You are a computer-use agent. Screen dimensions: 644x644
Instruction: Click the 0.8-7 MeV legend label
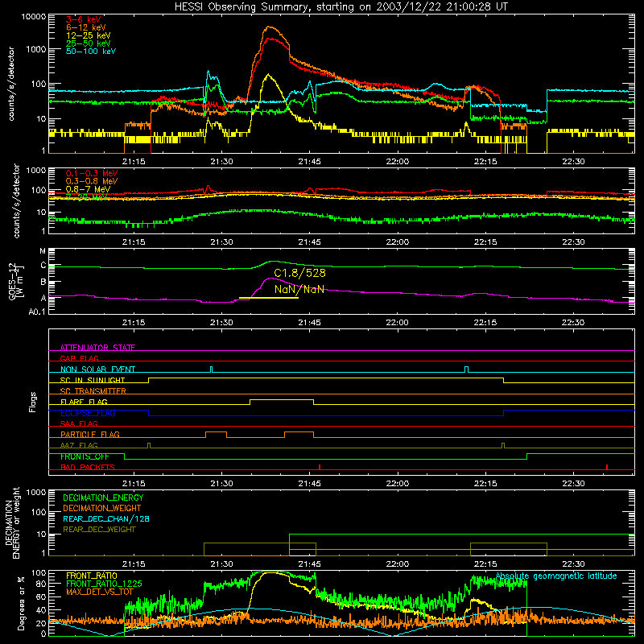(x=88, y=189)
